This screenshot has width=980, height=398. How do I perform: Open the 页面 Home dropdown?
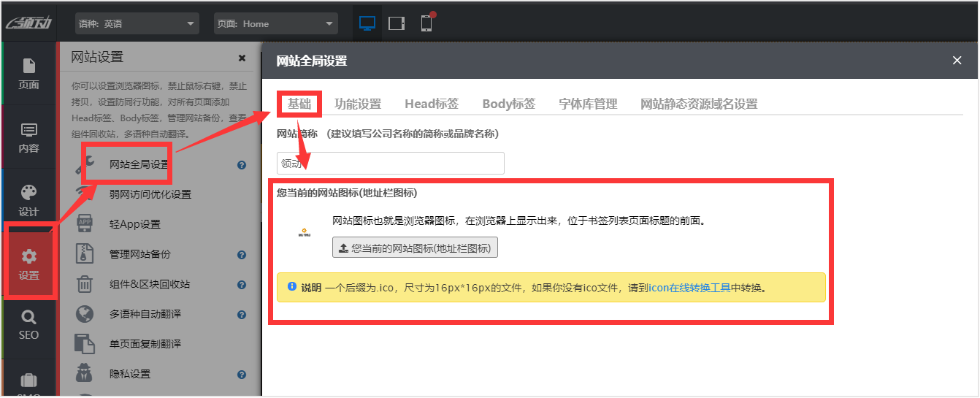(276, 23)
